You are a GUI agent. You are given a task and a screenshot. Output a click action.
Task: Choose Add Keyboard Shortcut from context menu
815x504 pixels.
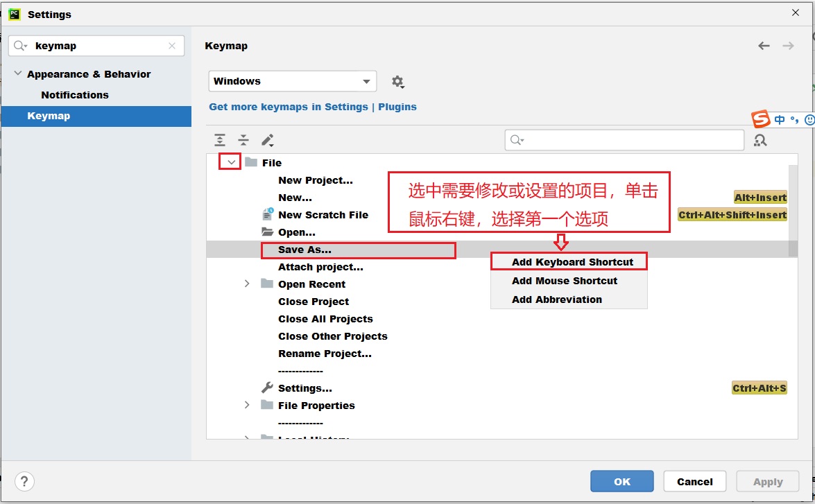point(572,262)
